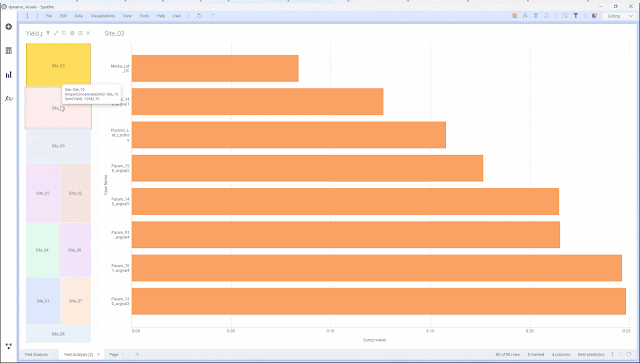Open the Tools menu
Screen dimensions: 640x363
144,16
